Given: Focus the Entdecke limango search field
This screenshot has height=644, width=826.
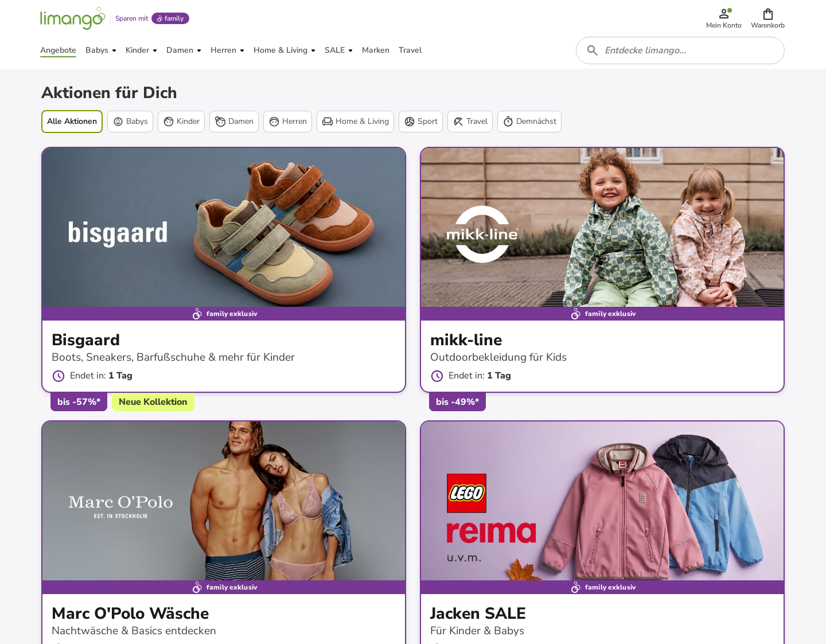Looking at the screenshot, I should click(680, 50).
